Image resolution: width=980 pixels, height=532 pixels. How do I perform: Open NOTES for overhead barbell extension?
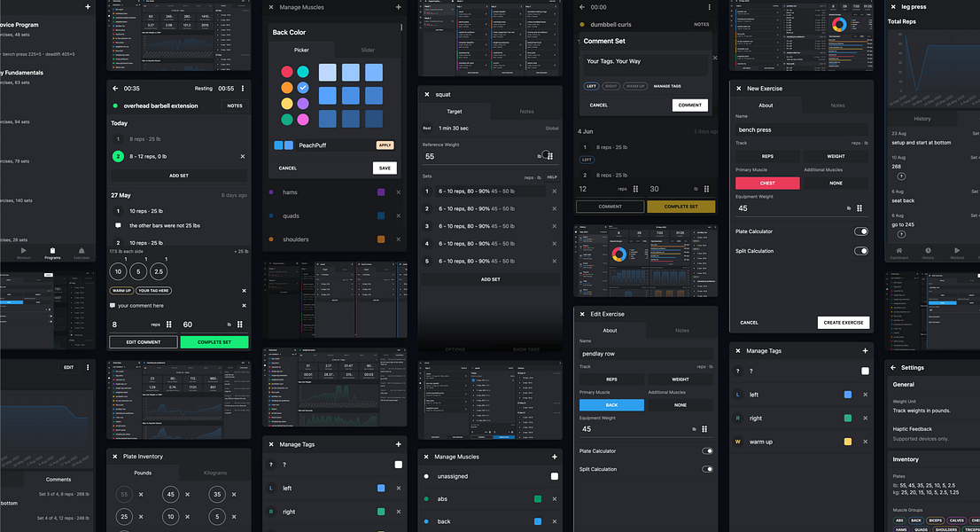click(235, 106)
